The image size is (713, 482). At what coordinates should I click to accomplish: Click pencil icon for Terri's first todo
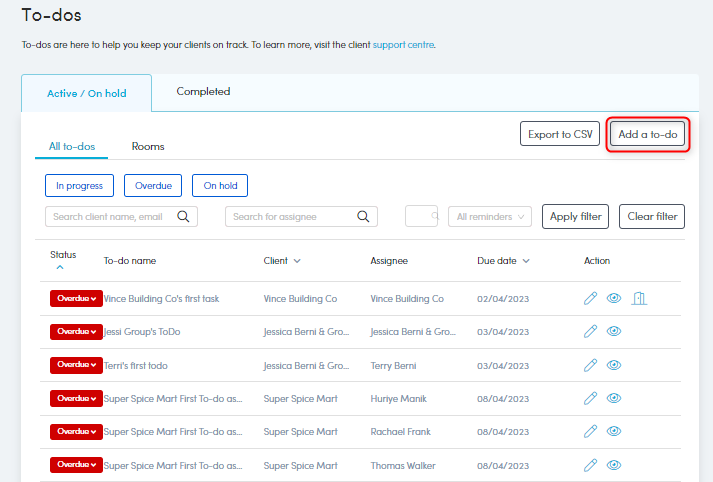pos(591,365)
